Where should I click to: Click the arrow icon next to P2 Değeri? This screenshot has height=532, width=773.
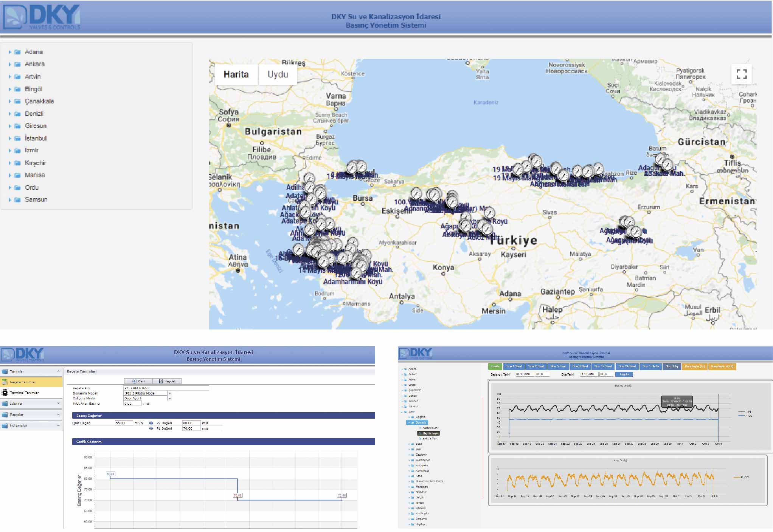point(151,423)
